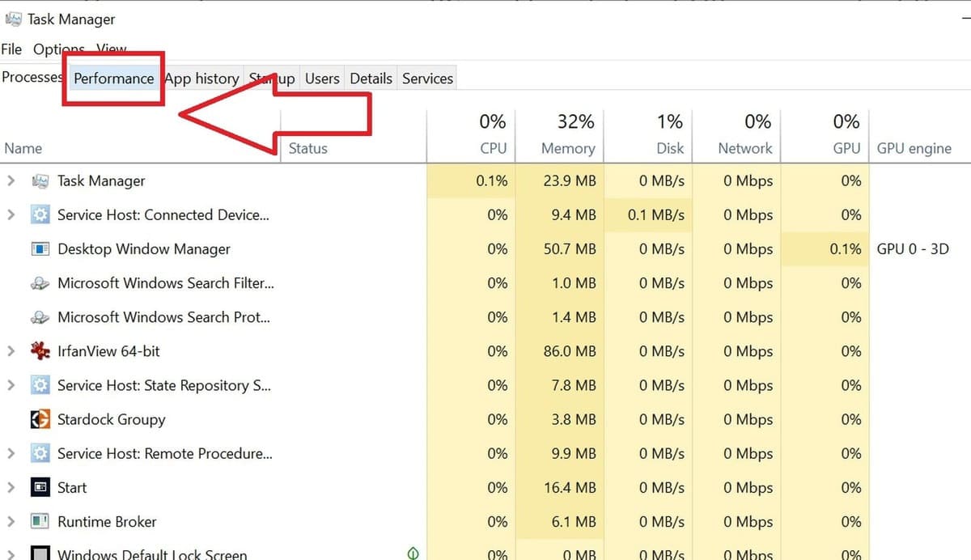Click the 0.1 MB/s disk value
971x560 pixels.
[x=656, y=215]
